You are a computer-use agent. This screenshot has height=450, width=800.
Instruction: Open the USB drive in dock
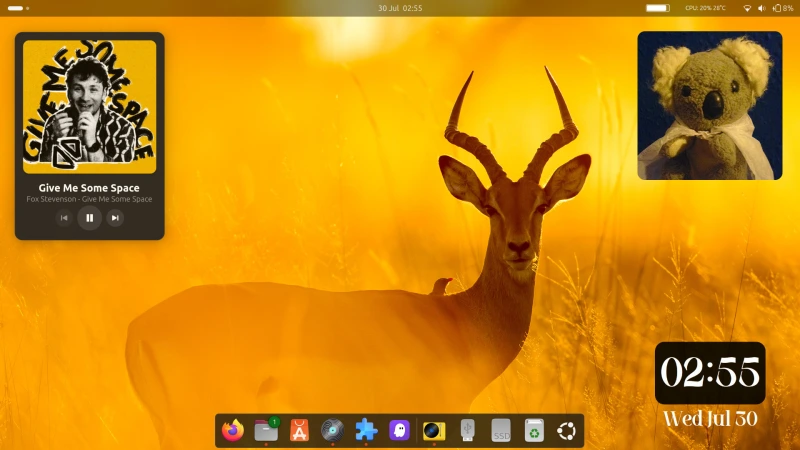click(x=467, y=431)
